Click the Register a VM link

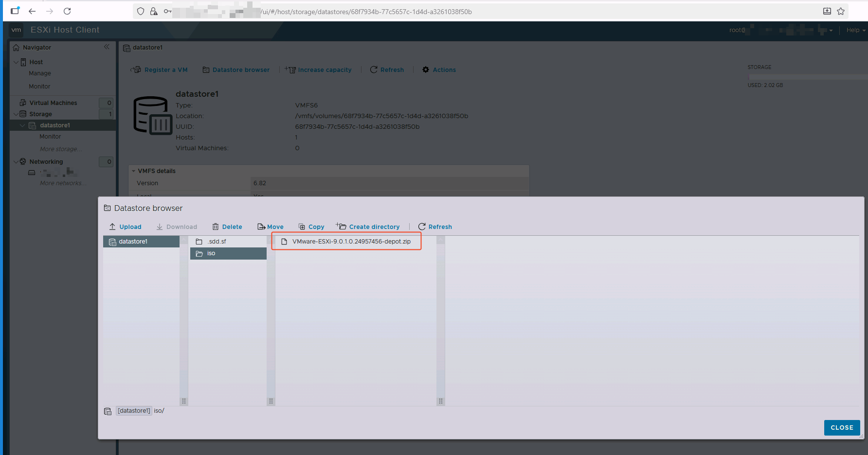(165, 70)
